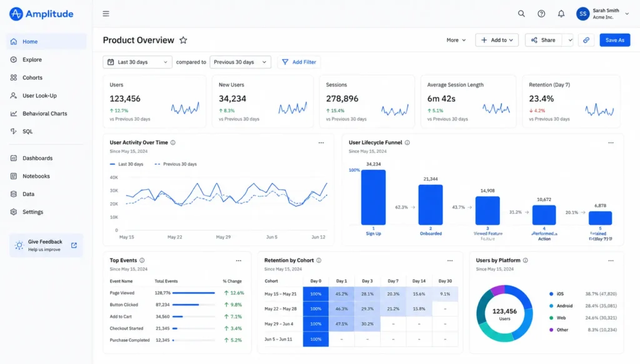Screen dimensions: 640x364
Task: Click the Explore compass icon
Action: [x=14, y=59]
